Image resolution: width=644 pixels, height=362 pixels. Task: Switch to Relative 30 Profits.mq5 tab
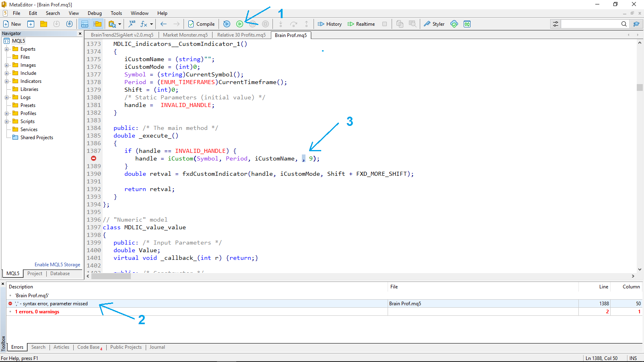(242, 35)
